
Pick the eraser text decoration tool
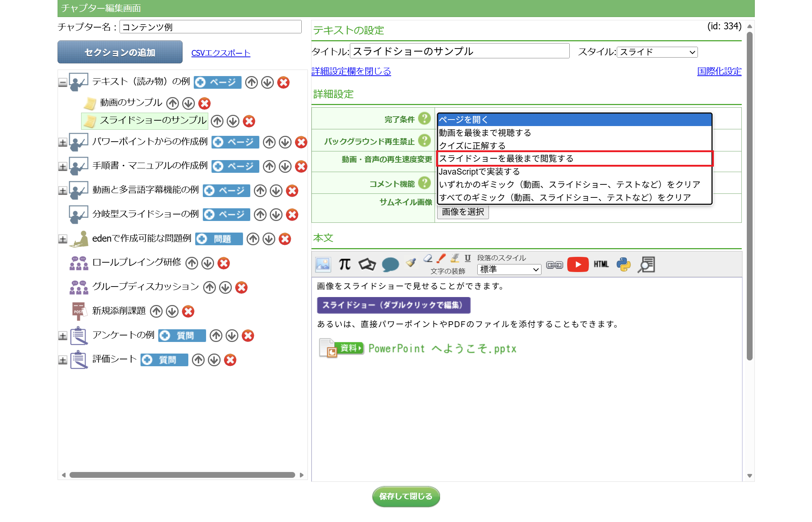(428, 258)
